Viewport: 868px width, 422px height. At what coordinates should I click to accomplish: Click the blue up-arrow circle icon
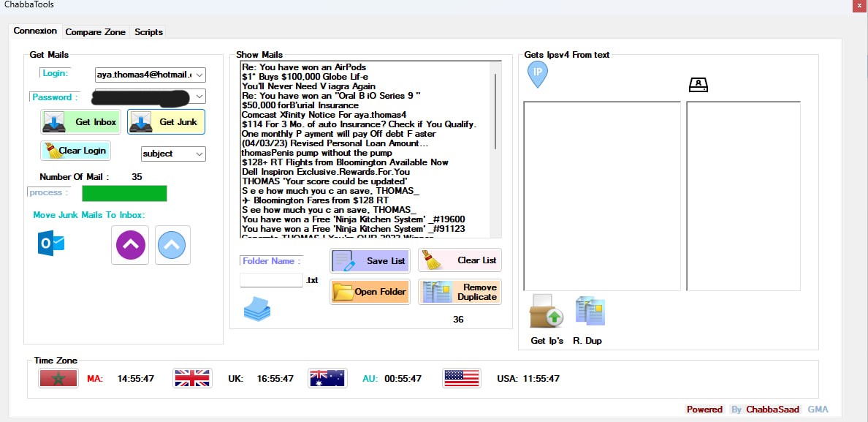tap(172, 245)
